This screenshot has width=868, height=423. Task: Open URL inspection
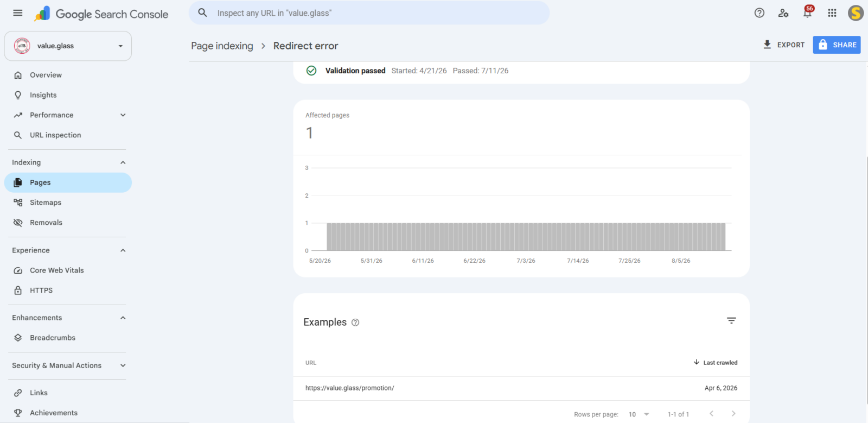point(68,135)
